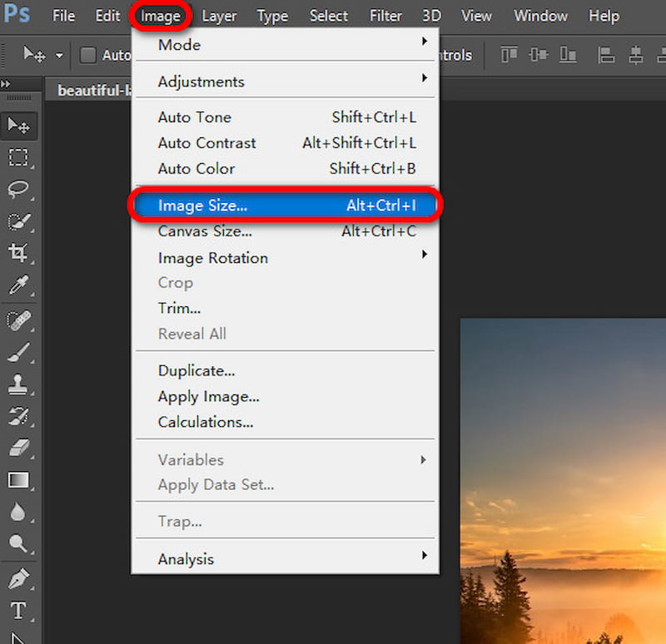Toggle the Auto-Select checkbox in options bar

tap(87, 54)
